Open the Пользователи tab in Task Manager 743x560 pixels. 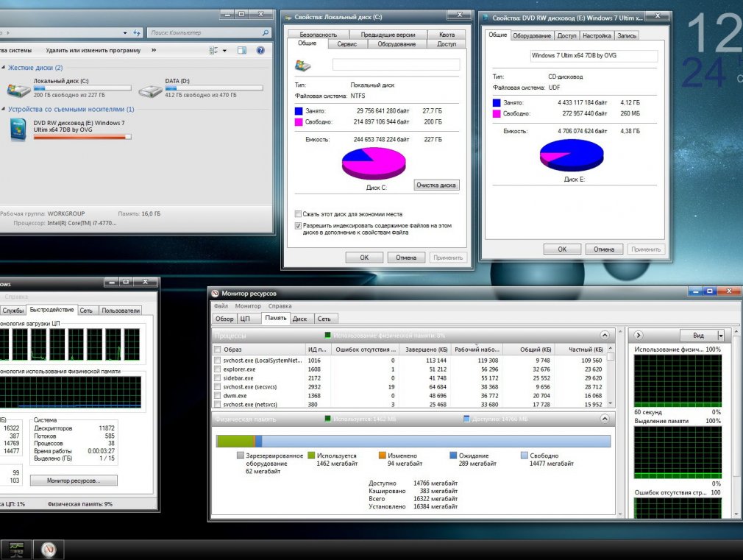[121, 311]
